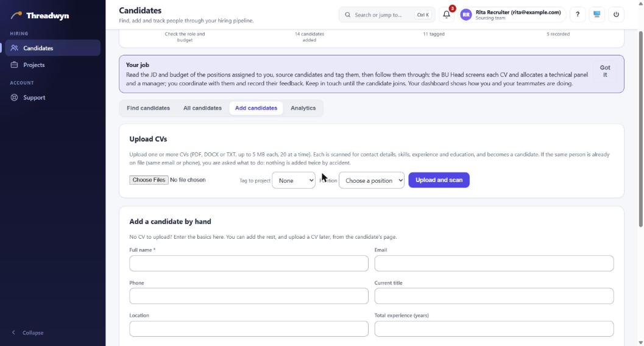Click the '11 tagged' text
This screenshot has width=644, height=346.
434,34
